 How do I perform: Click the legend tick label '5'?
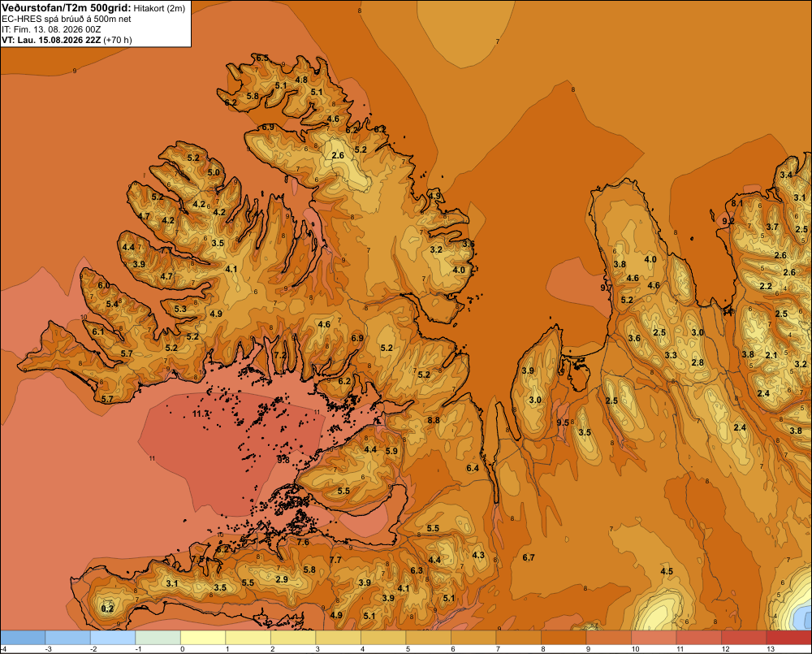click(408, 649)
